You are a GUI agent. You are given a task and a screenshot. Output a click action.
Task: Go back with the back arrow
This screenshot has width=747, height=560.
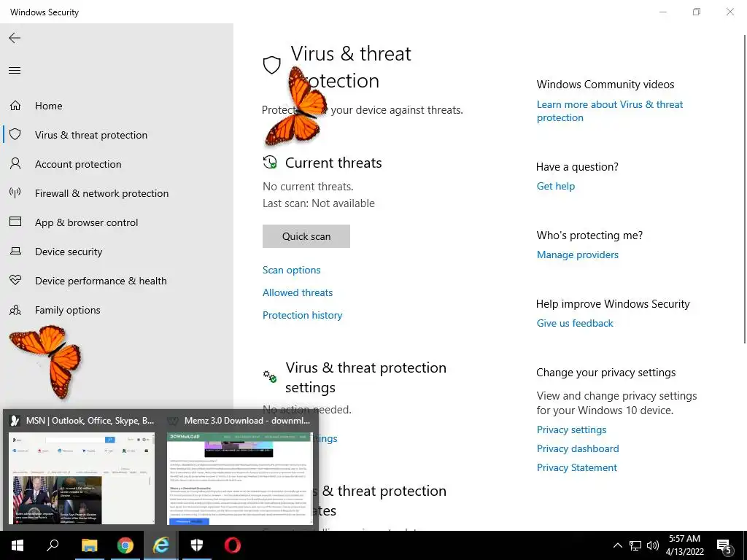pyautogui.click(x=15, y=38)
